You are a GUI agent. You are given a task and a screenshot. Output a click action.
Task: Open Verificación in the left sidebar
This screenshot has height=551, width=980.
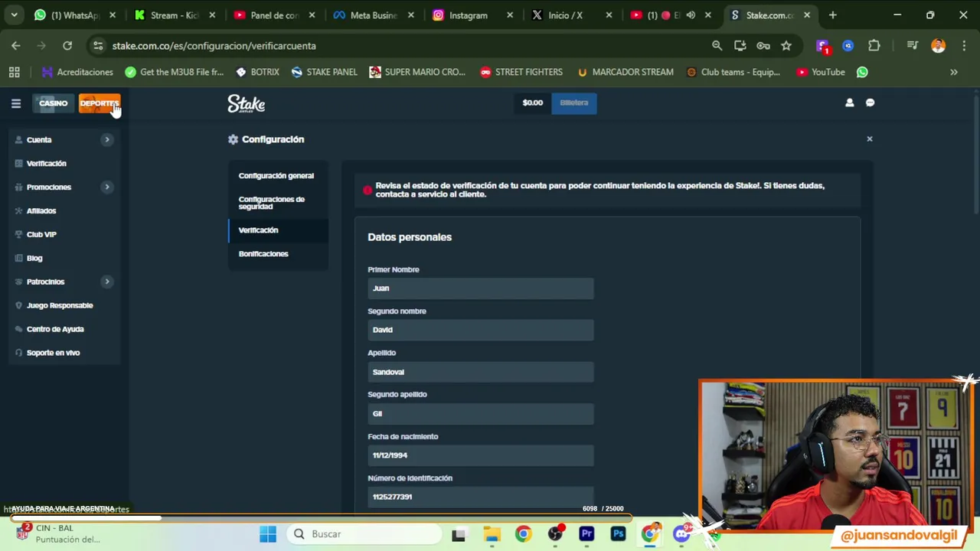click(x=47, y=164)
